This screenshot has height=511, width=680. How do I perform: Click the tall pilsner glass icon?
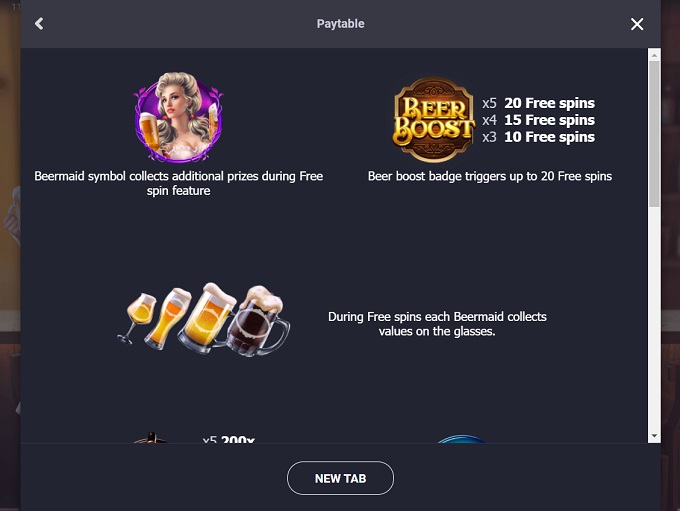169,318
